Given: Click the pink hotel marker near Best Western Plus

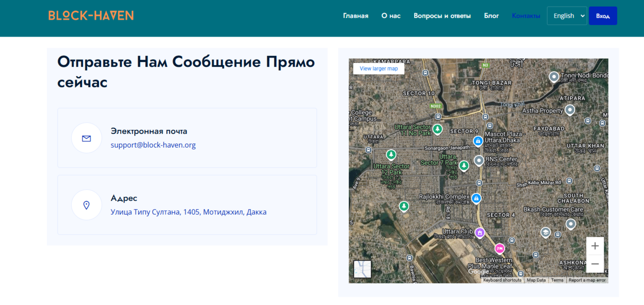Looking at the screenshot, I should pyautogui.click(x=500, y=249).
